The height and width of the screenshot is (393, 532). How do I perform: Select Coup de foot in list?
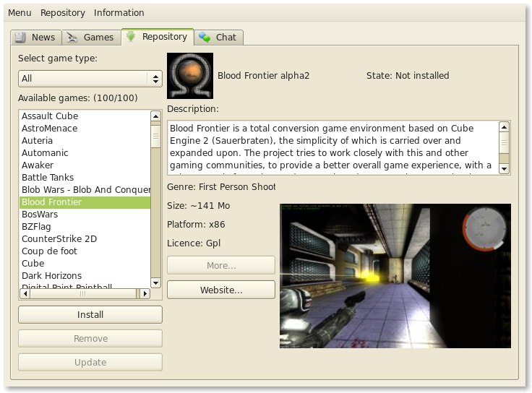tap(85, 251)
